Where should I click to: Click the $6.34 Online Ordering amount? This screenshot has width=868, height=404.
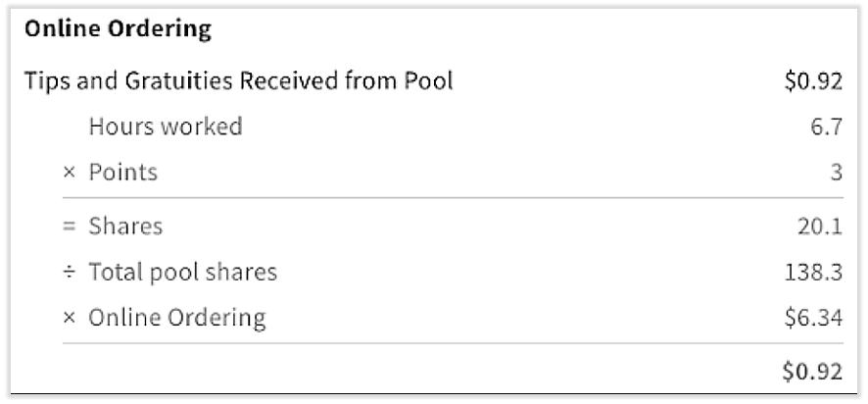click(x=813, y=319)
